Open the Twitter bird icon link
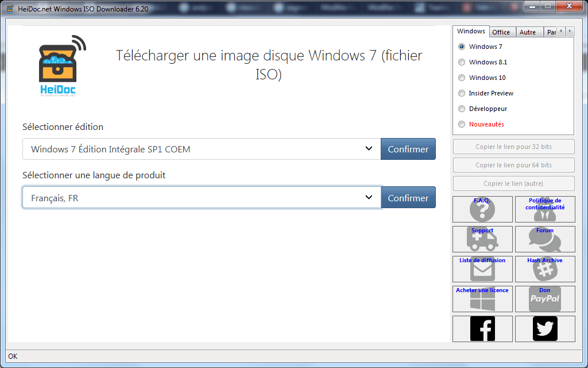588x368 pixels. coord(545,328)
